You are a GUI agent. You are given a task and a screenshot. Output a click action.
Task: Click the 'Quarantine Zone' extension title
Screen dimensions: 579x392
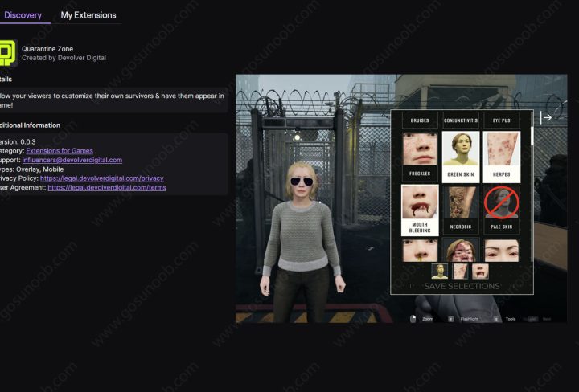point(47,49)
